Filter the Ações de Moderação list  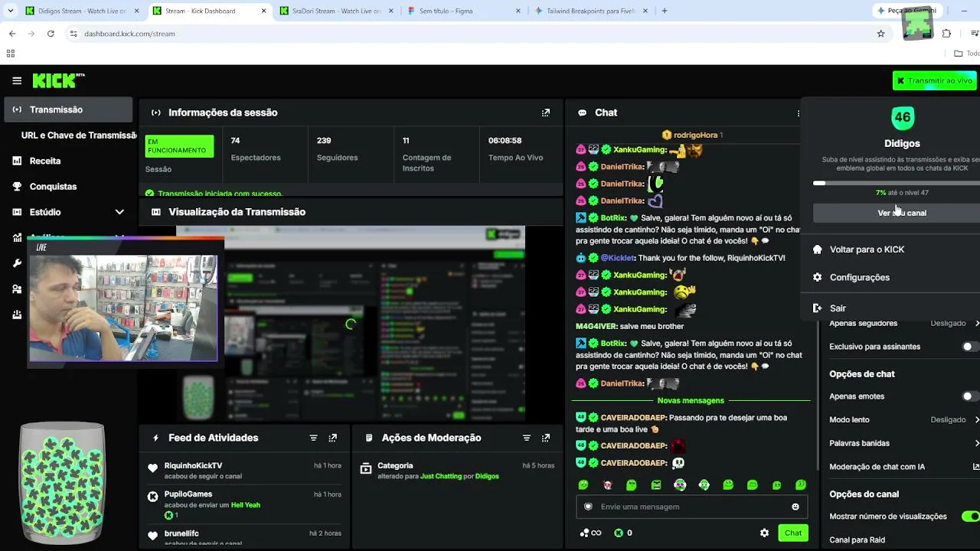527,438
